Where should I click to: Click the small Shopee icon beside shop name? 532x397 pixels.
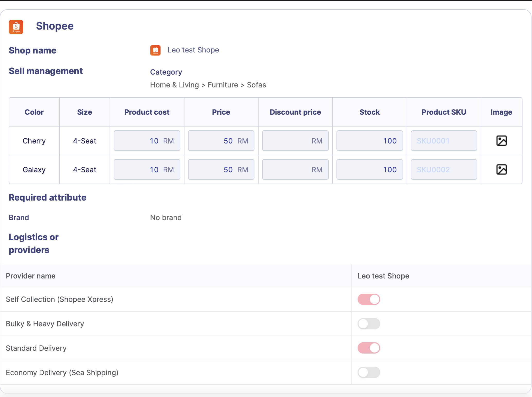(155, 50)
